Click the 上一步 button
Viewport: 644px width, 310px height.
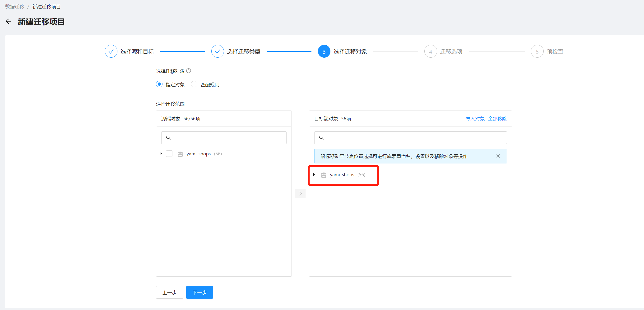tap(169, 292)
